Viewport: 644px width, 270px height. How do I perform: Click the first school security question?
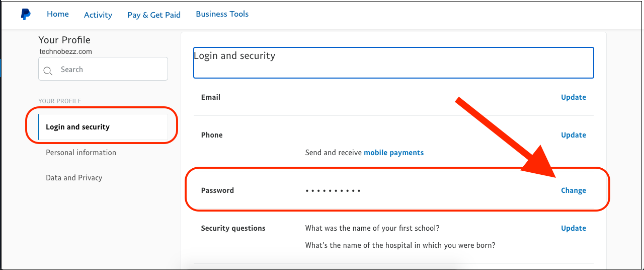[x=372, y=228]
